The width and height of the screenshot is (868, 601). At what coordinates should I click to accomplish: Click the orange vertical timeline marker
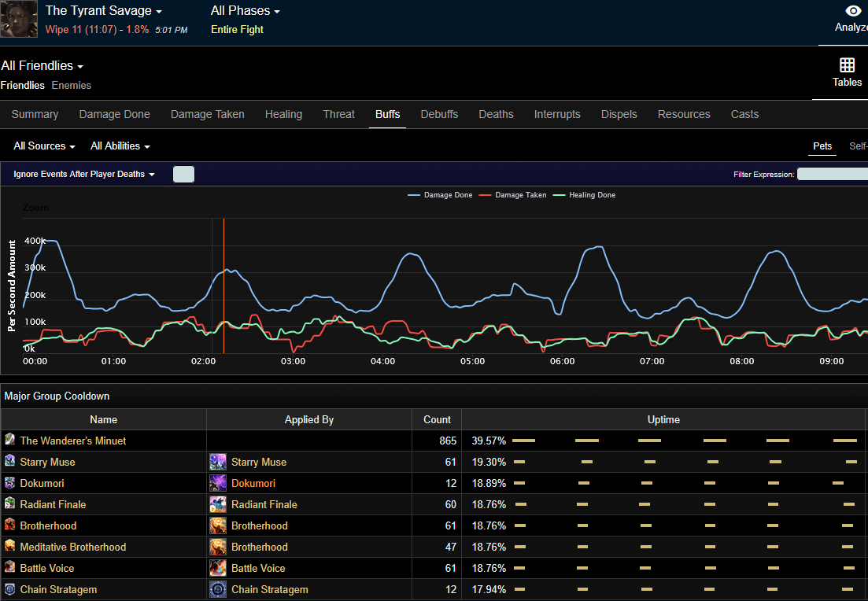coord(223,286)
